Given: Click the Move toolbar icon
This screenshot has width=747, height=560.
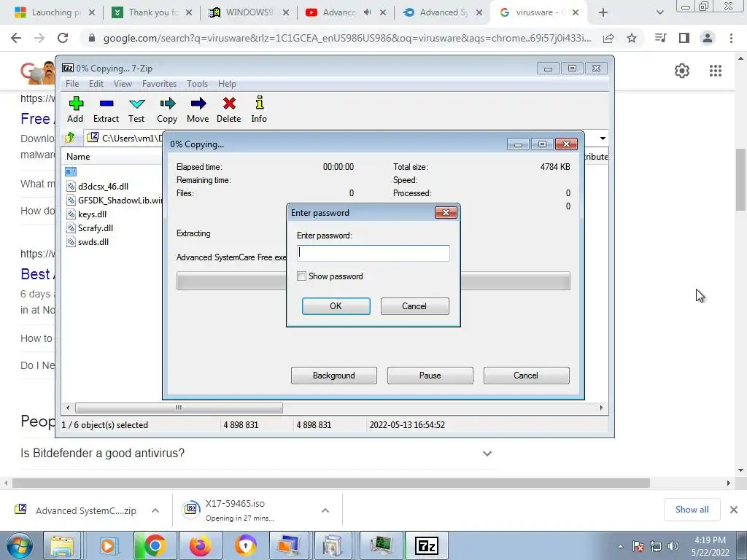Looking at the screenshot, I should coord(198,109).
